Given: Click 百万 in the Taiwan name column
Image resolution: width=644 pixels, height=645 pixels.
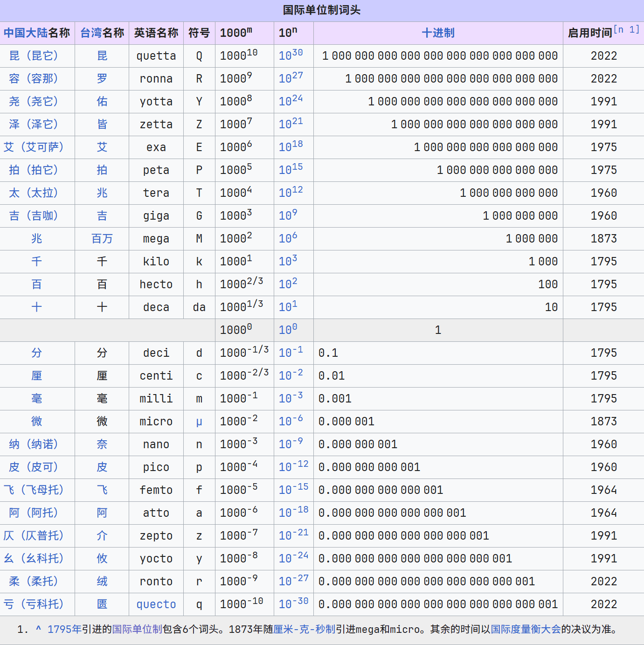Looking at the screenshot, I should pos(102,239).
